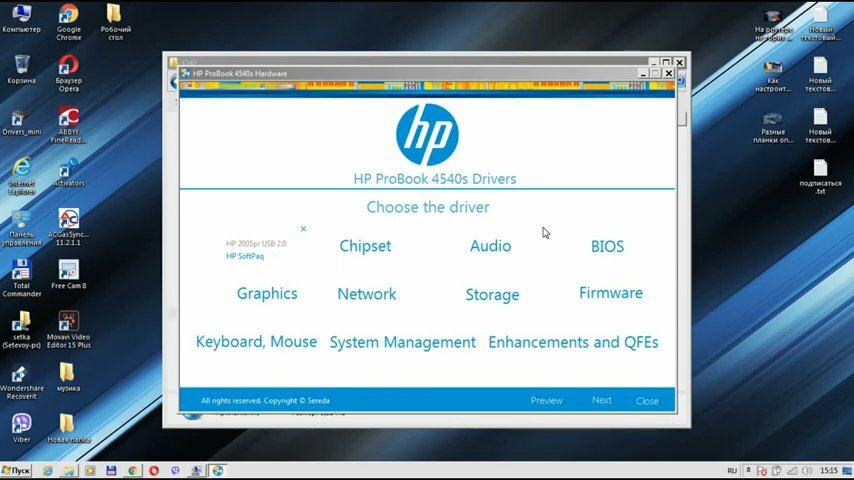
Task: Open the Компьютер desktop icon
Action: [21, 18]
